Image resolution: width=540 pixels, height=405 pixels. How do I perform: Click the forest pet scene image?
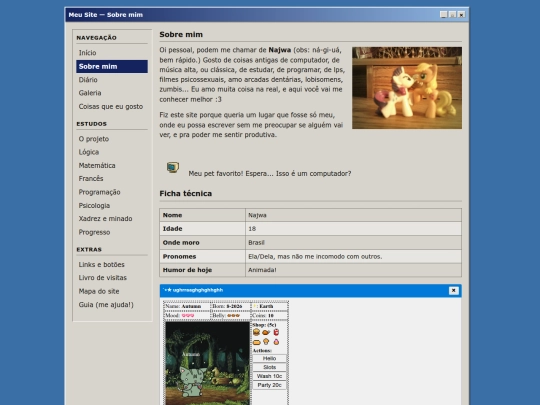pyautogui.click(x=207, y=363)
